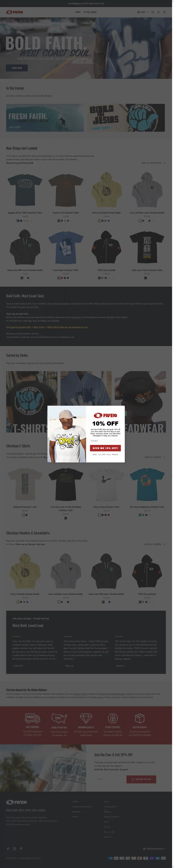The height and width of the screenshot is (868, 174).
Task: Open the Fresh Faith collection banner
Action: click(x=45, y=118)
